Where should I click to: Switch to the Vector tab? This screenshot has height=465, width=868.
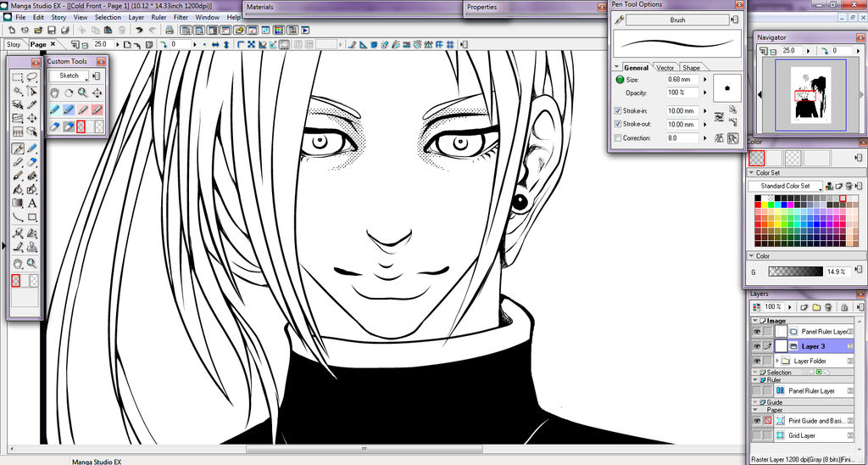[x=665, y=68]
